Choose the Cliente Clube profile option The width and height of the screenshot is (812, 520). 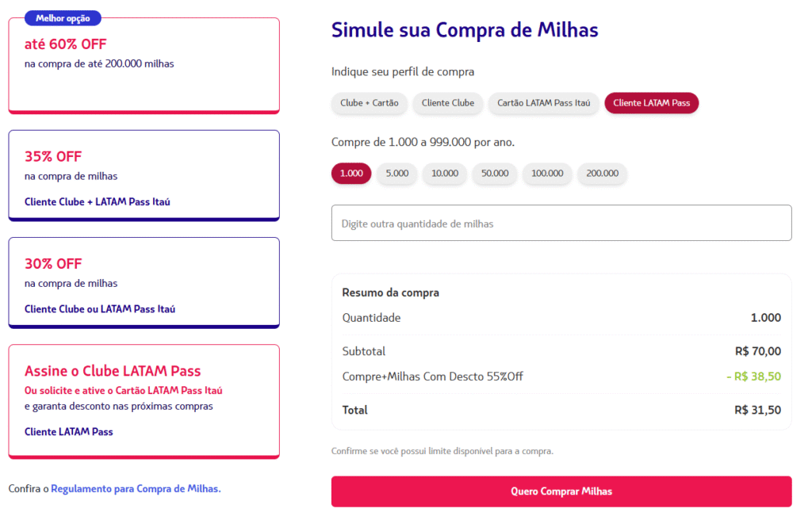point(448,103)
